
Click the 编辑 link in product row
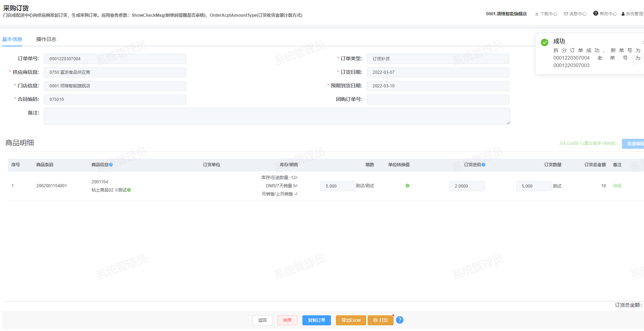pos(617,186)
